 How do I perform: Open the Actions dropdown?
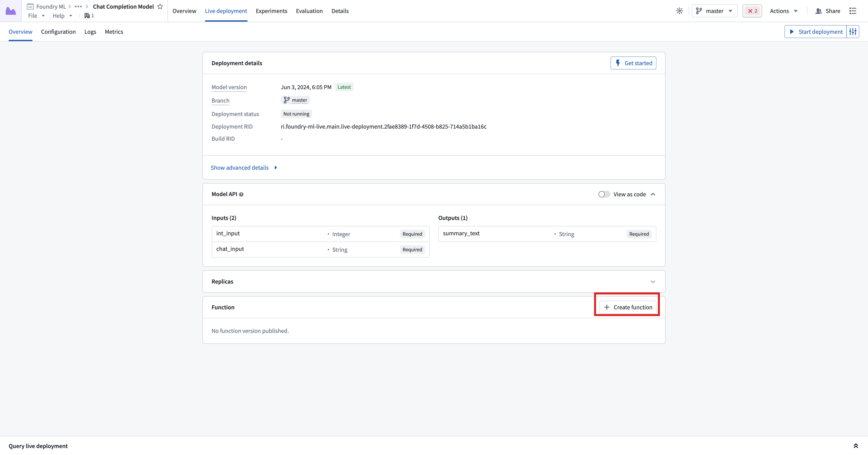point(784,11)
